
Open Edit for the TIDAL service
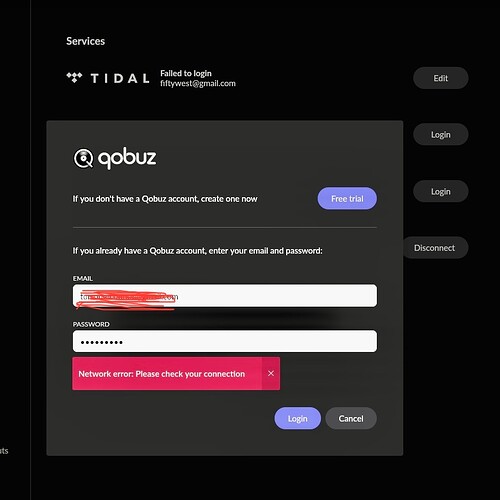tap(441, 78)
